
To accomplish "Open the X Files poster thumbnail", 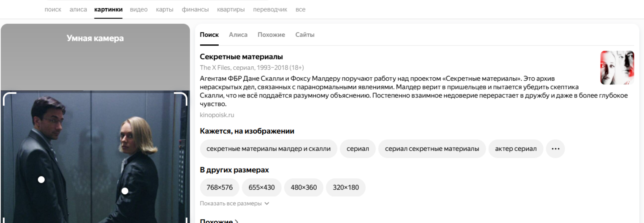I will coord(617,68).
